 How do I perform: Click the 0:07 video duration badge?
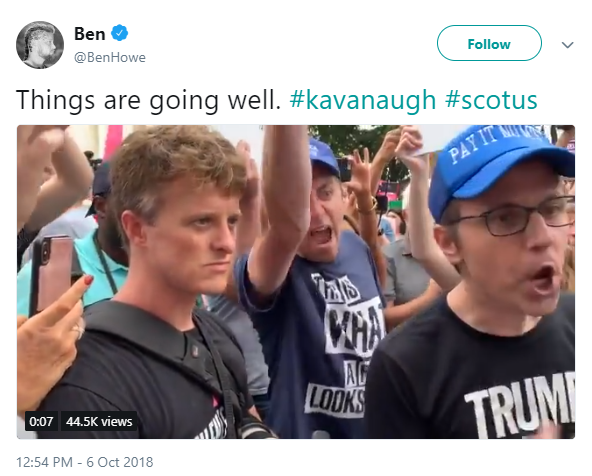pos(41,421)
